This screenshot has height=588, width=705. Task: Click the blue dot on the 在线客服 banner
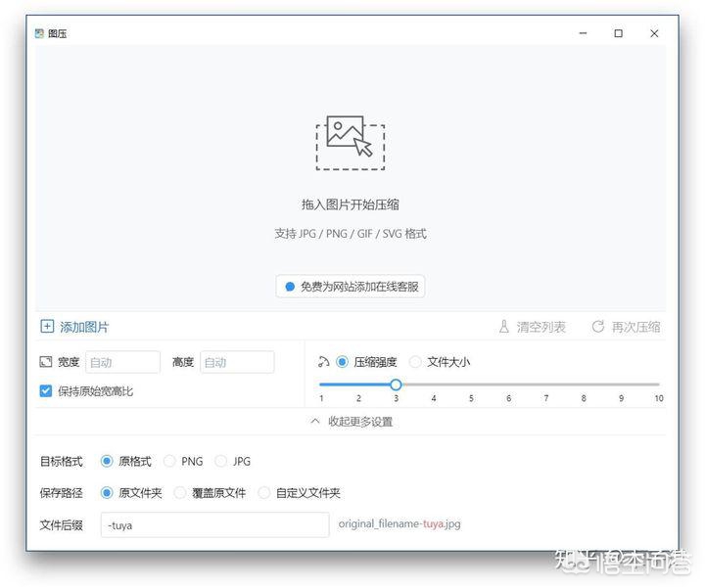[289, 287]
